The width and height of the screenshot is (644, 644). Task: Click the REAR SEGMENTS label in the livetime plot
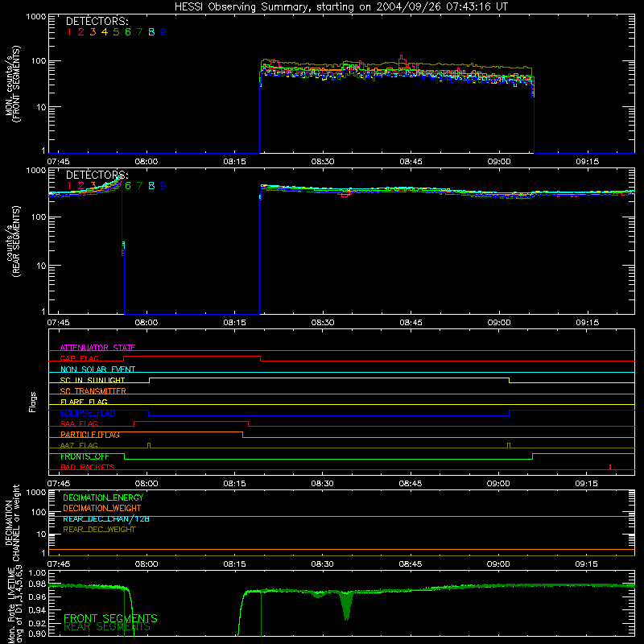(x=107, y=627)
